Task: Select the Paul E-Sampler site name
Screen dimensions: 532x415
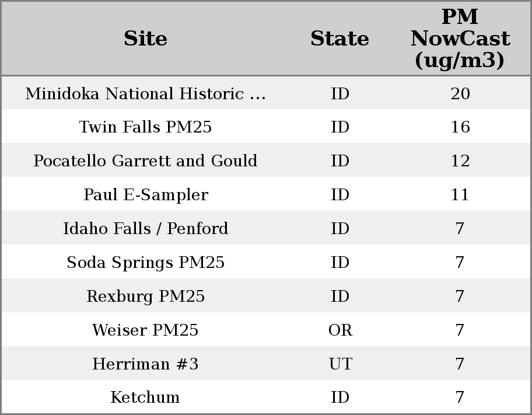Action: 145,195
